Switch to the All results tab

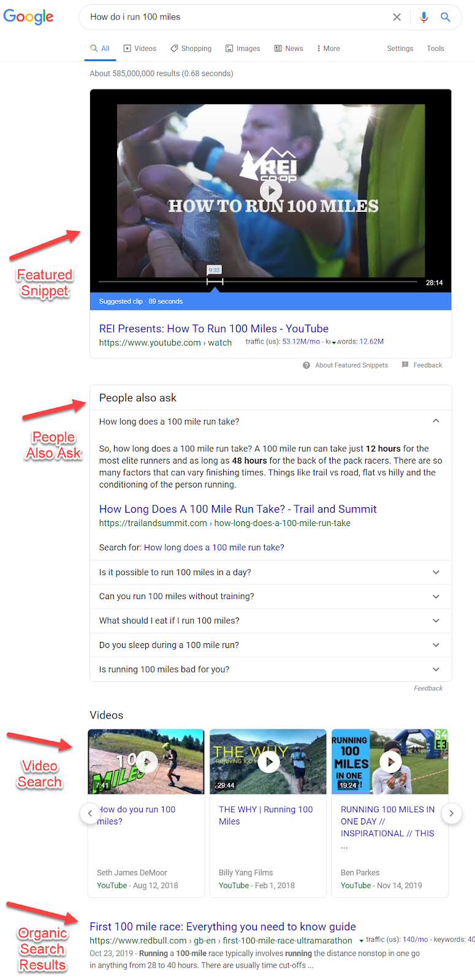pos(100,48)
